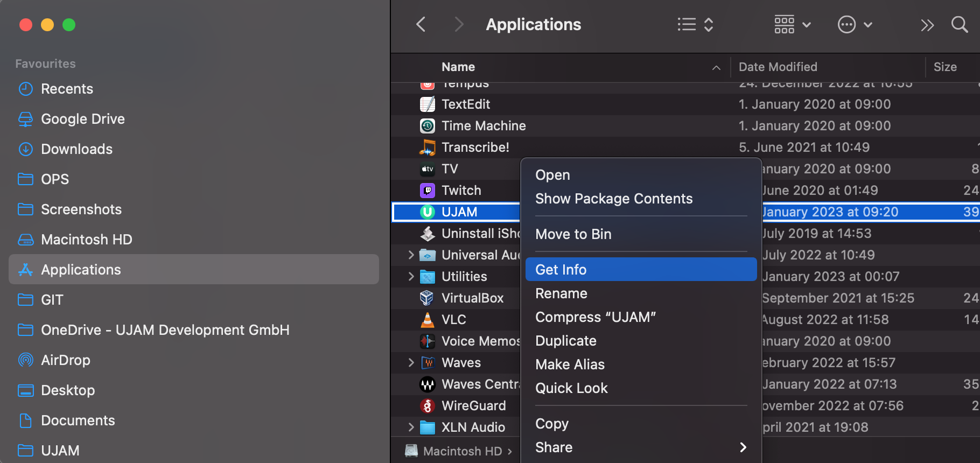Viewport: 980px width, 463px height.
Task: Choose Make Alias in context menu
Action: point(641,364)
